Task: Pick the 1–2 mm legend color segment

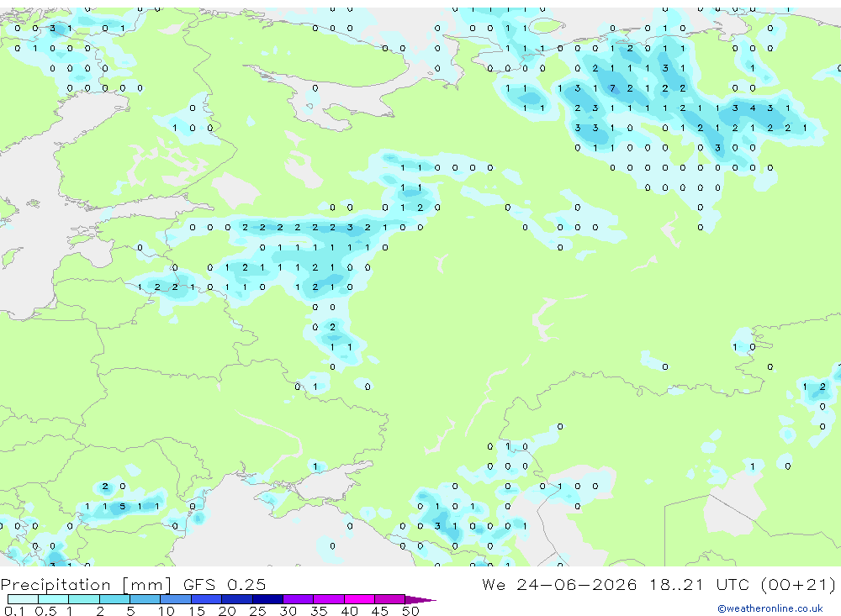Action: [x=84, y=599]
